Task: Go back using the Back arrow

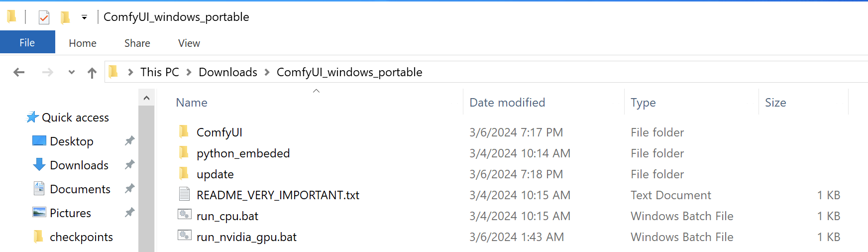Action: tap(19, 73)
